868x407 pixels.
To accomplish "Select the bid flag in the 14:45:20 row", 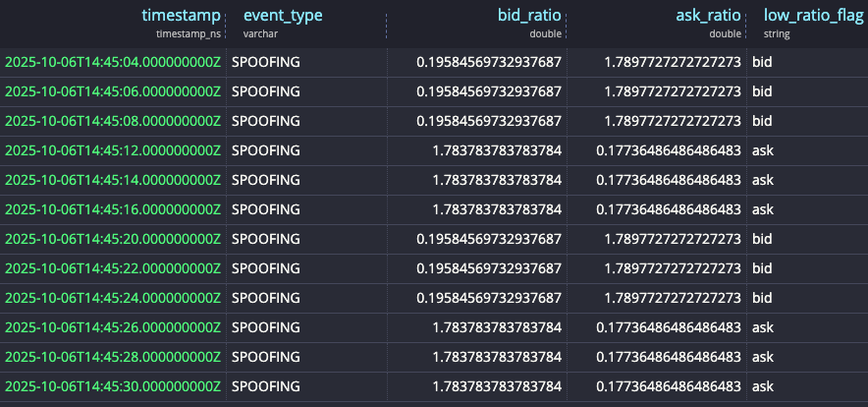I will pos(763,239).
